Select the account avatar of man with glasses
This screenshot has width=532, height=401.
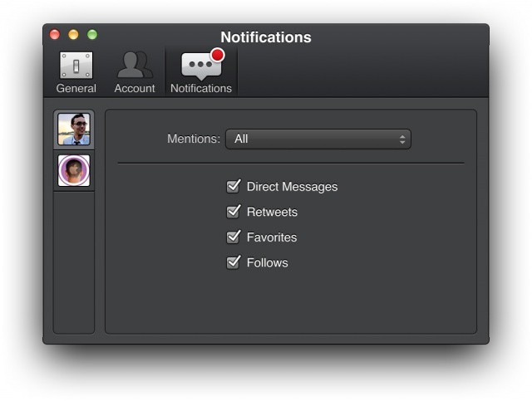pos(74,130)
